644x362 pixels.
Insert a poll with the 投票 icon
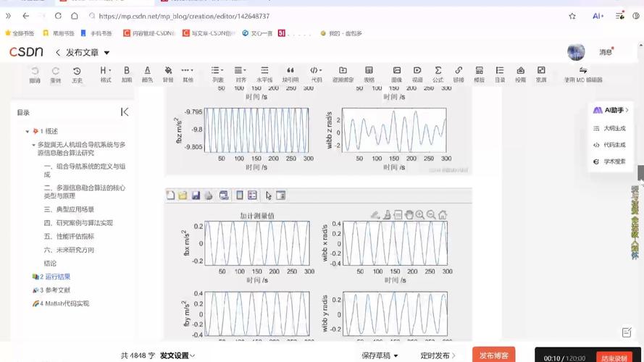520,75
